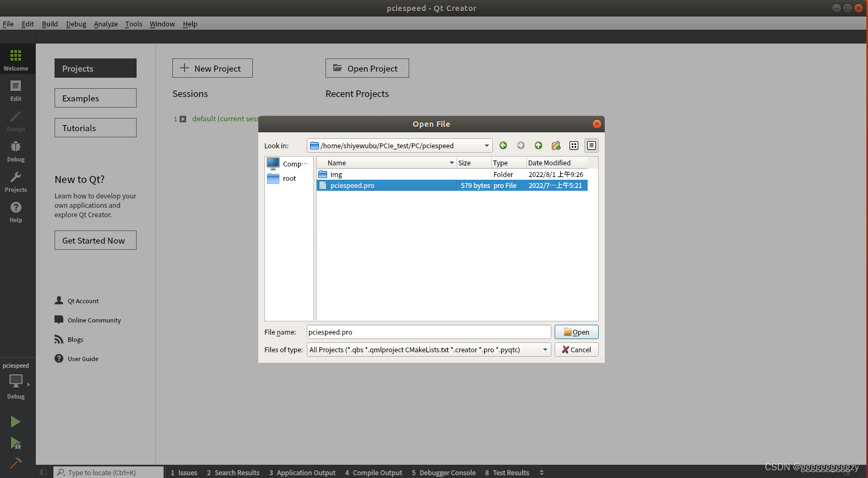This screenshot has width=868, height=478.
Task: Switch file dialog to list view
Action: pos(574,146)
